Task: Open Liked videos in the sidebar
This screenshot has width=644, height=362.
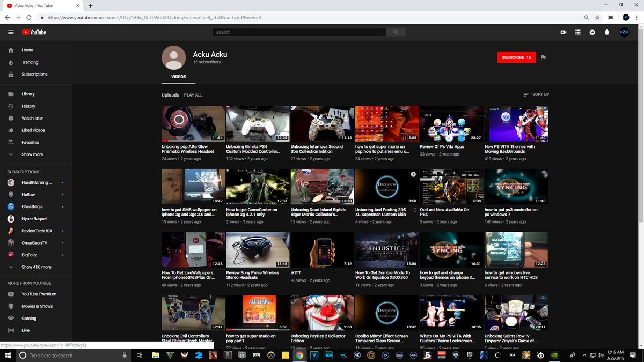Action: (x=36, y=130)
